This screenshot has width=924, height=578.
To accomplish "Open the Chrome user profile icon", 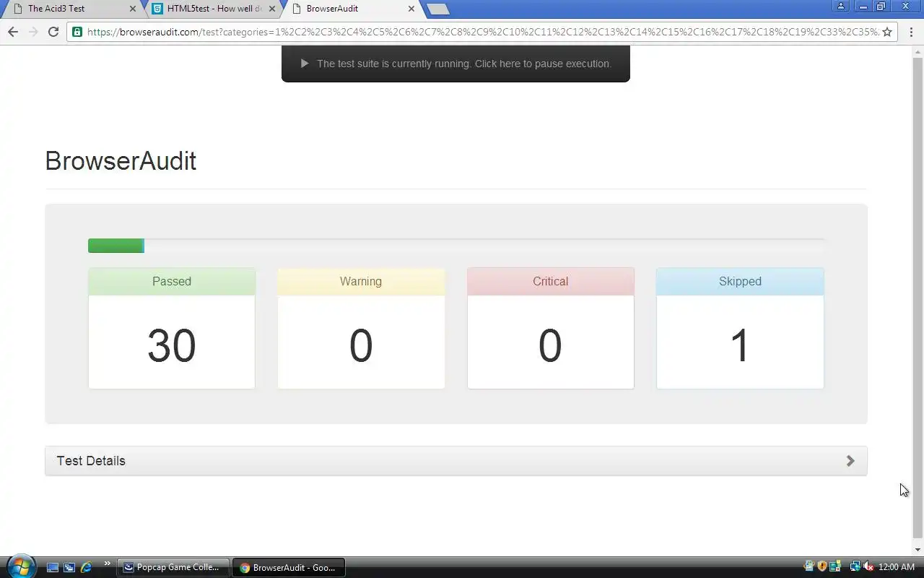I will click(x=841, y=7).
